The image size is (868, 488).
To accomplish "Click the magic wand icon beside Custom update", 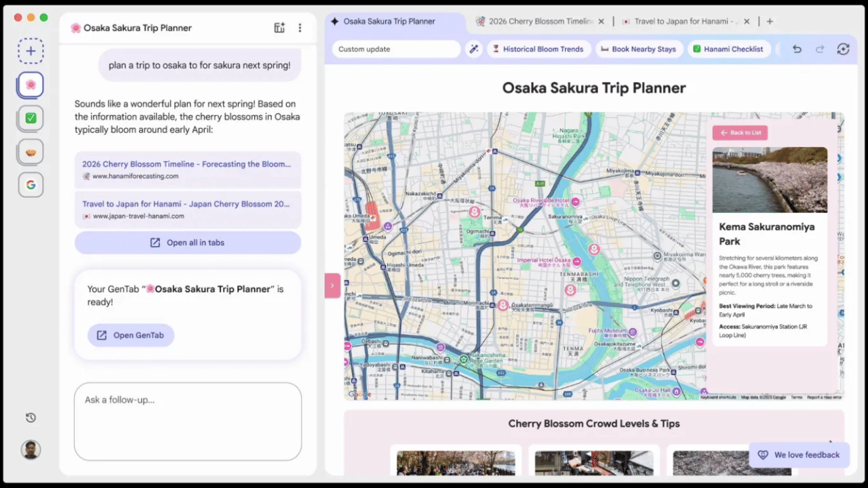I will tap(473, 49).
